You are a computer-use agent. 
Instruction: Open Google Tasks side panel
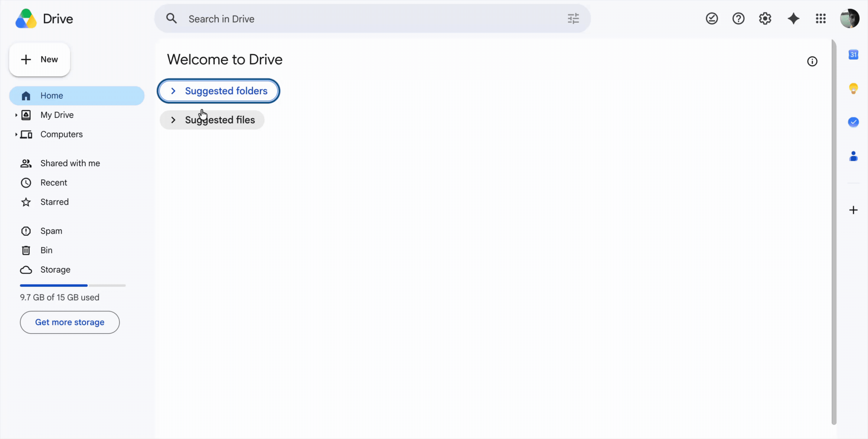[853, 122]
